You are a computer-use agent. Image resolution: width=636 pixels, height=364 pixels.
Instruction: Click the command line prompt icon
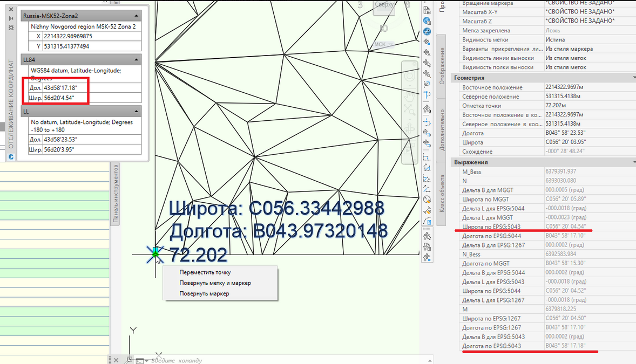pyautogui.click(x=140, y=360)
